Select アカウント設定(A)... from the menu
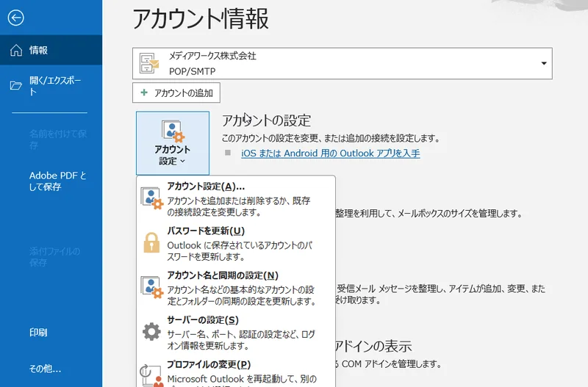The image size is (588, 387). 236,198
